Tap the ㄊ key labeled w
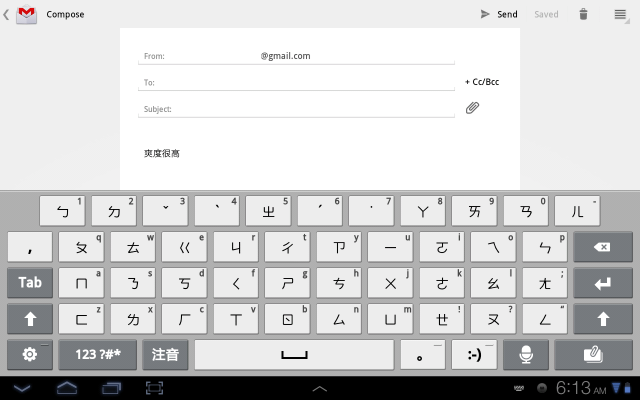Screen dimensions: 640x400 click(133, 247)
